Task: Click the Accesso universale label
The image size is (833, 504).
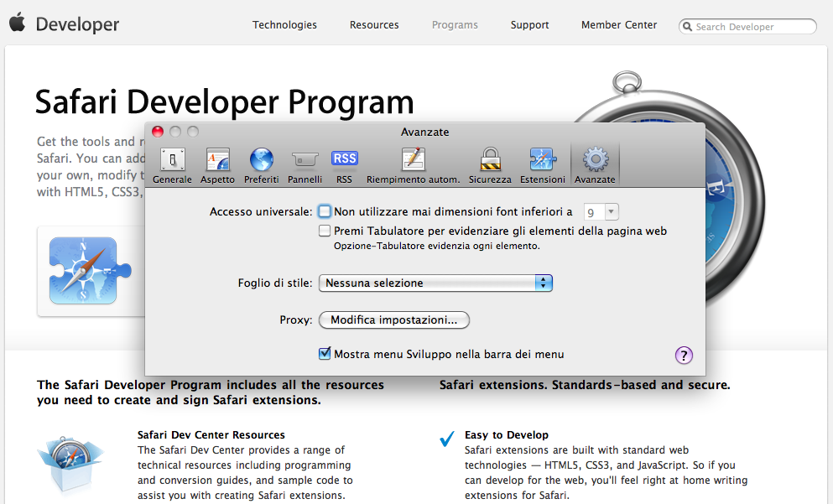Action: tap(261, 212)
